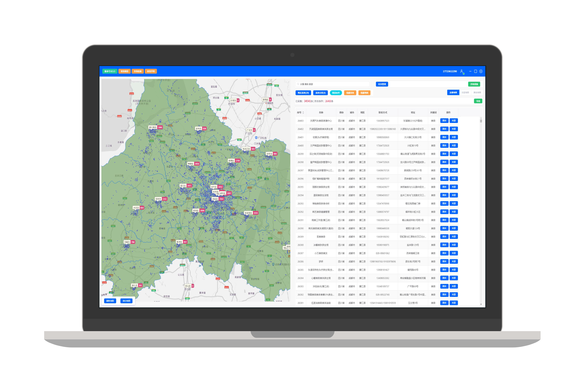Click the 成华区 1897 map marker
This screenshot has height=392, width=585.
tap(226, 193)
